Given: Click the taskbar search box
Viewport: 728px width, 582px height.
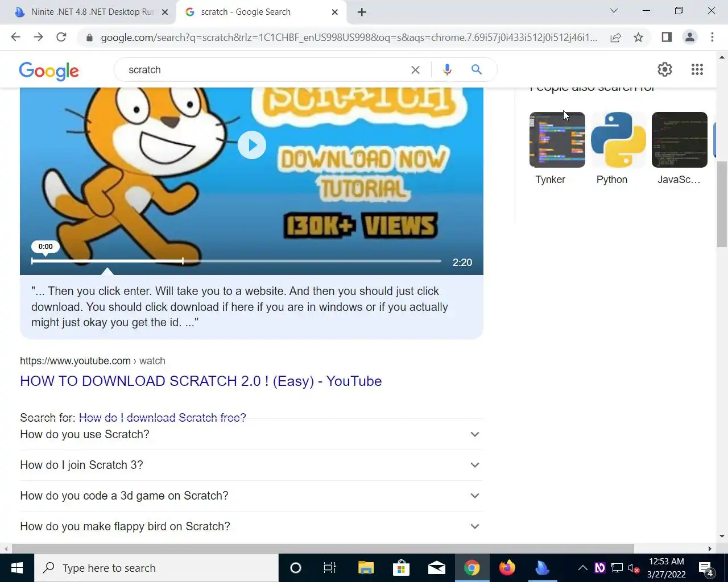Looking at the screenshot, I should pyautogui.click(x=156, y=568).
